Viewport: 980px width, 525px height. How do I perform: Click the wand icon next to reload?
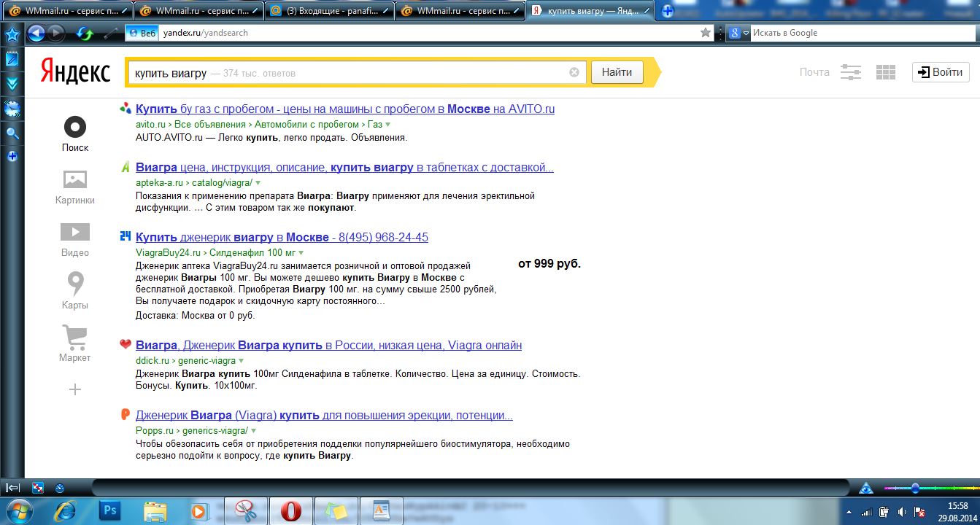click(x=110, y=33)
